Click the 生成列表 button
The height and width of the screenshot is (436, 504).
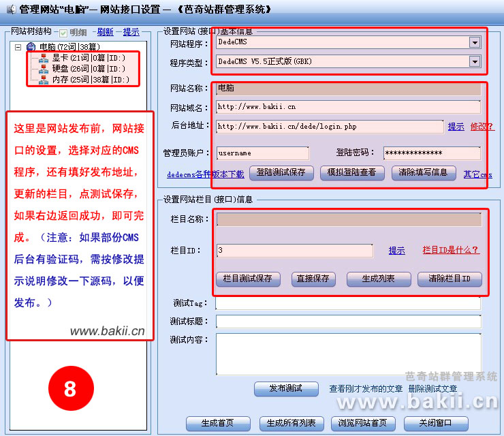(378, 279)
